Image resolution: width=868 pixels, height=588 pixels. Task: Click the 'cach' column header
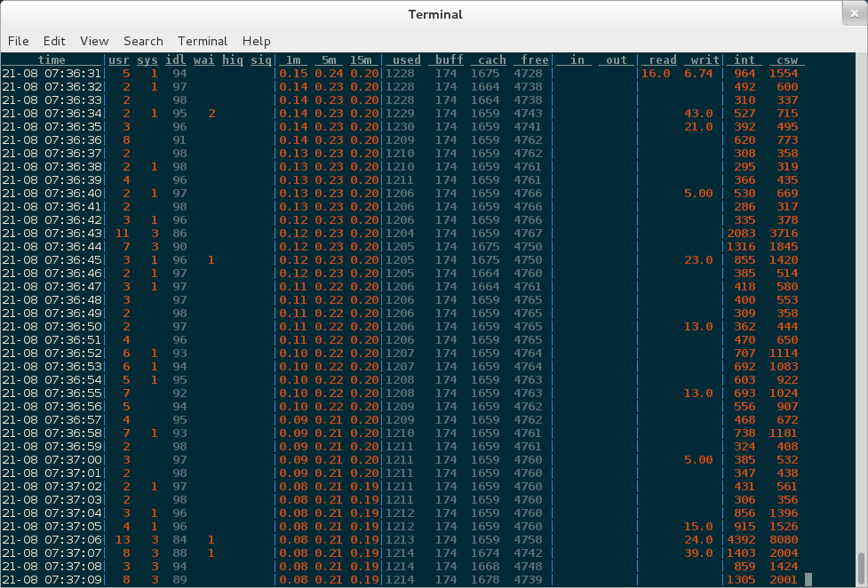(492, 60)
